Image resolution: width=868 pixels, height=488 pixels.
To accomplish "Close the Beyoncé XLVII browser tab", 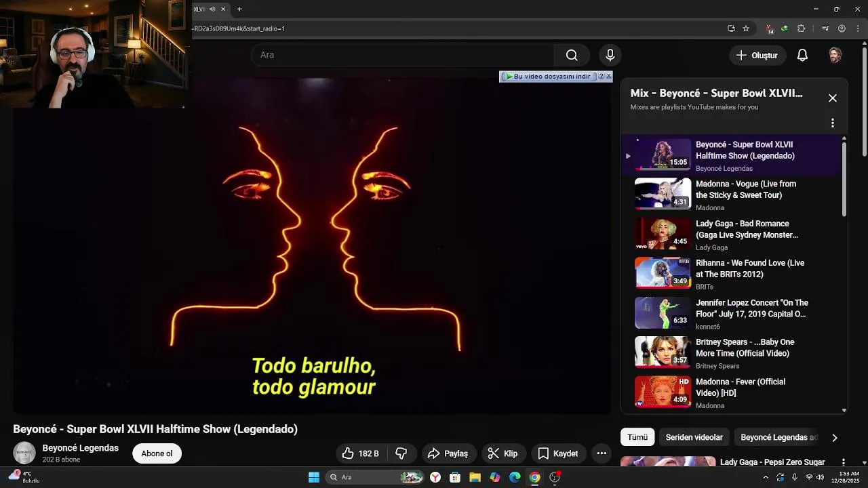I will [223, 9].
